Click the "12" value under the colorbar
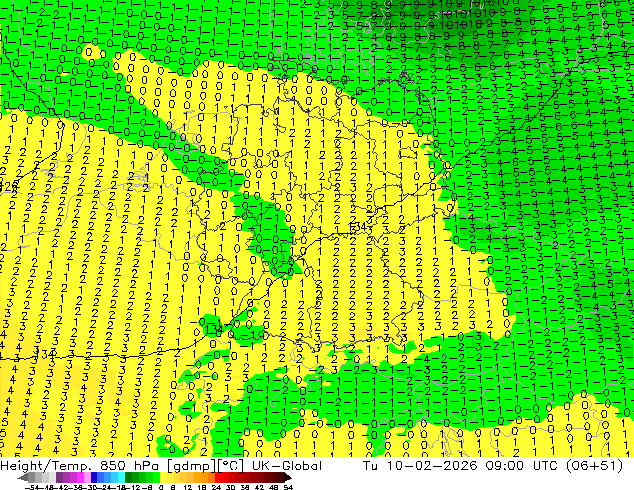This screenshot has width=634, height=490. click(188, 487)
